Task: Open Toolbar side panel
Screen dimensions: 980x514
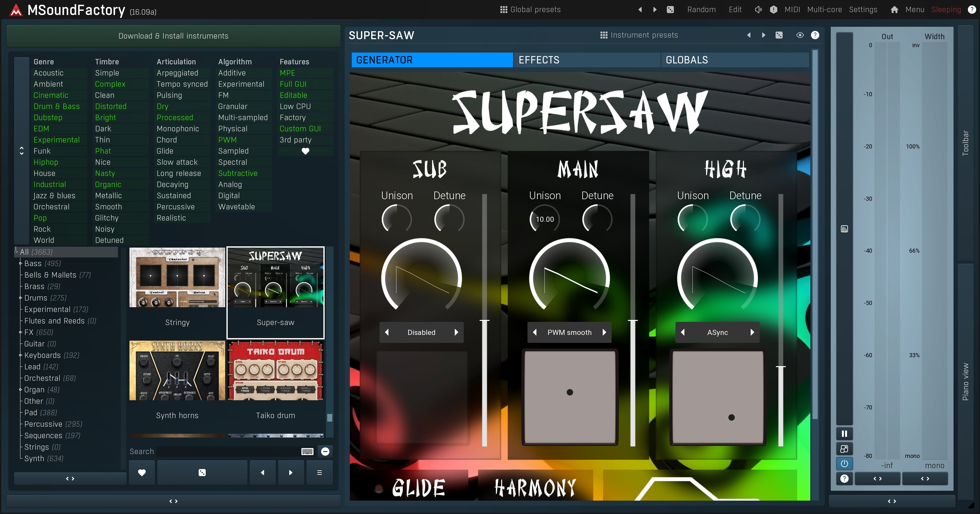Action: pos(965,143)
